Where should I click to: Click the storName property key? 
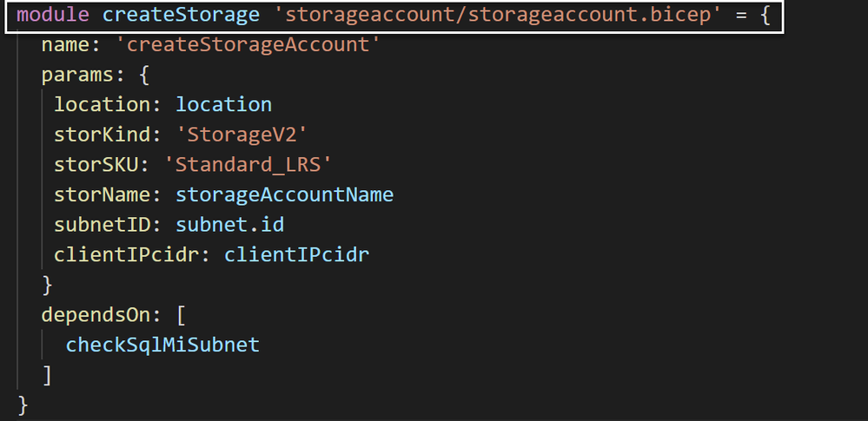click(x=102, y=194)
